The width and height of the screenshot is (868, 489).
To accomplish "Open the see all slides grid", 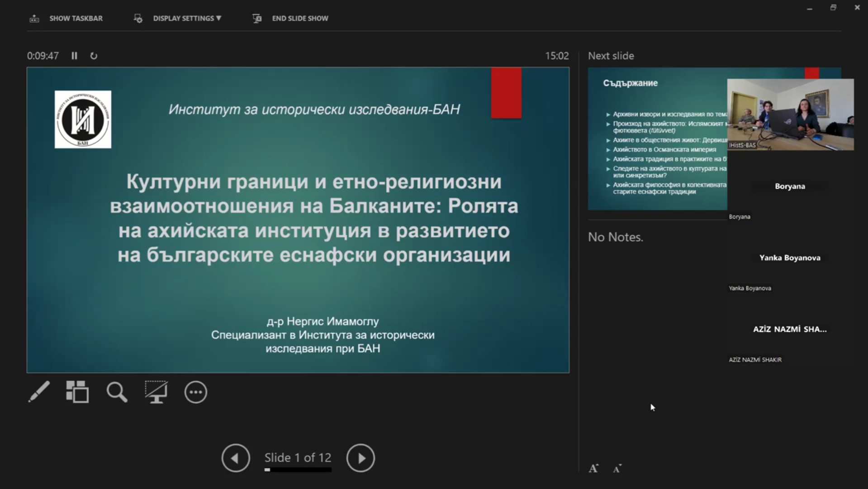I will pos(77,392).
